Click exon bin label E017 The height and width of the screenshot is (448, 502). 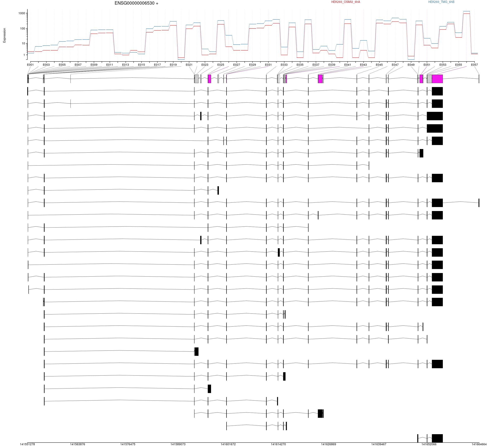158,65
